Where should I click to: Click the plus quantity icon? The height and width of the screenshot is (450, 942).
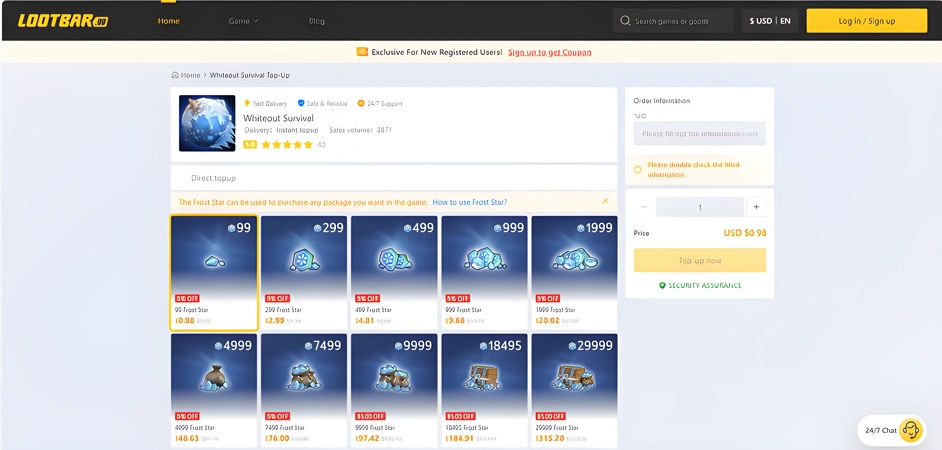pos(756,207)
